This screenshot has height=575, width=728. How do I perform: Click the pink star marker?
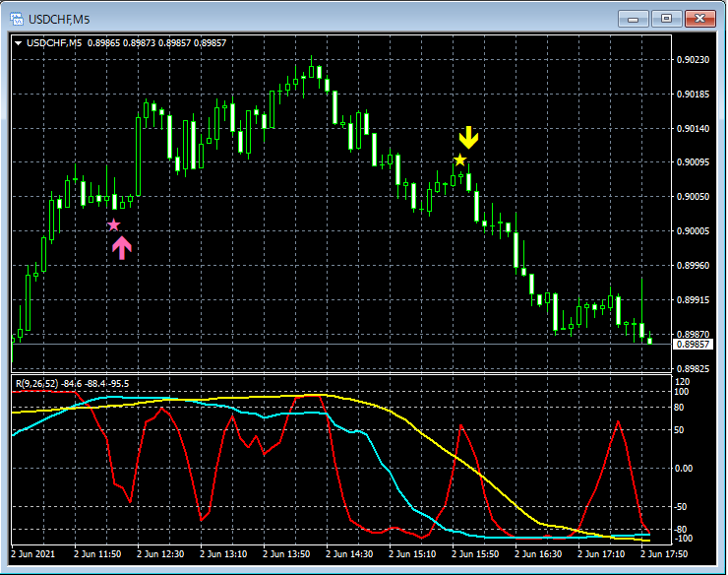coord(114,225)
